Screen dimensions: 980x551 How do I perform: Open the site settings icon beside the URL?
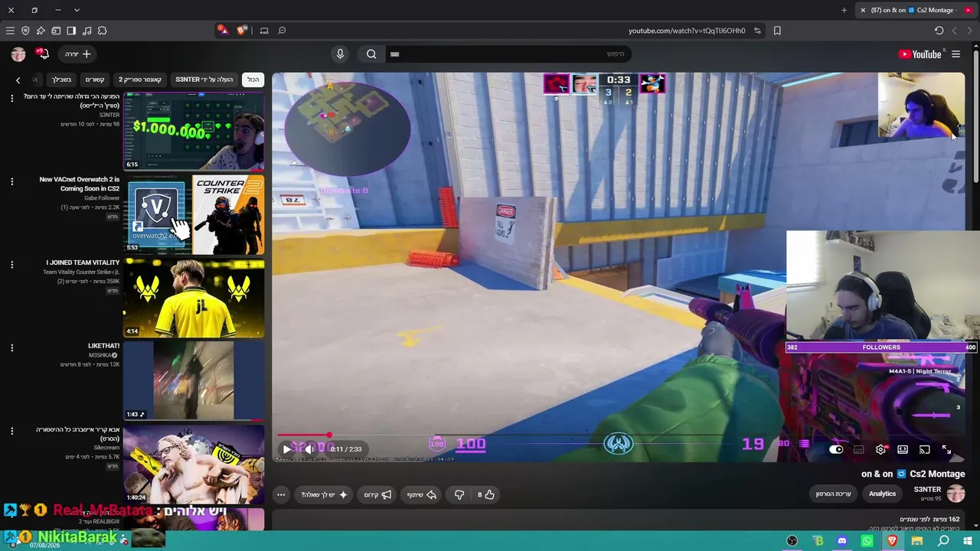[757, 31]
